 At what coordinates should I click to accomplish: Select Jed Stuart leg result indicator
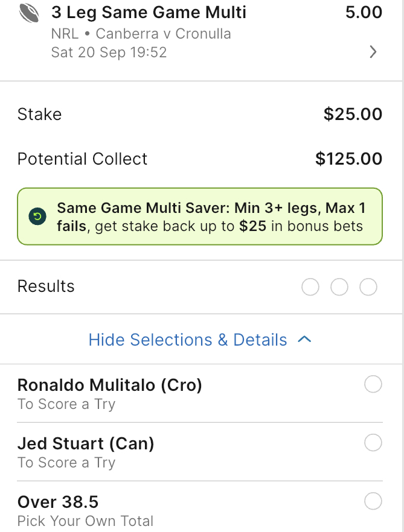click(373, 443)
